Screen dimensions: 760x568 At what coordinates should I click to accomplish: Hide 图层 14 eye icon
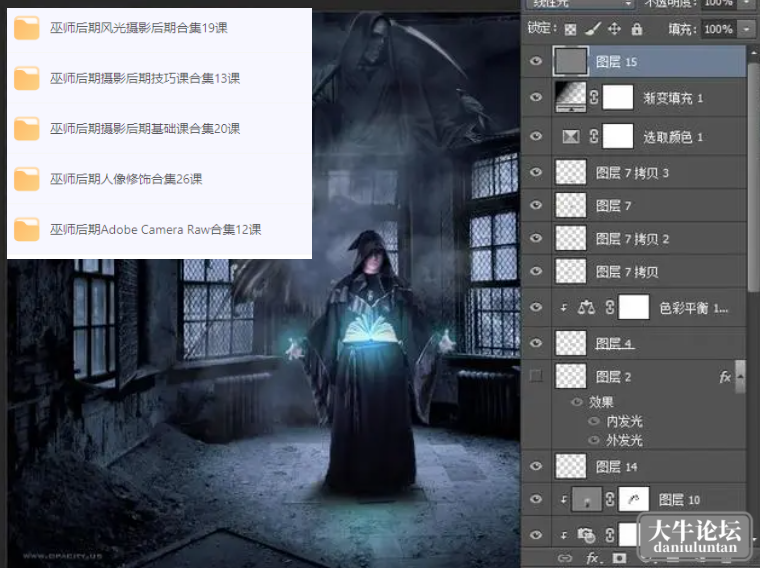tap(536, 466)
